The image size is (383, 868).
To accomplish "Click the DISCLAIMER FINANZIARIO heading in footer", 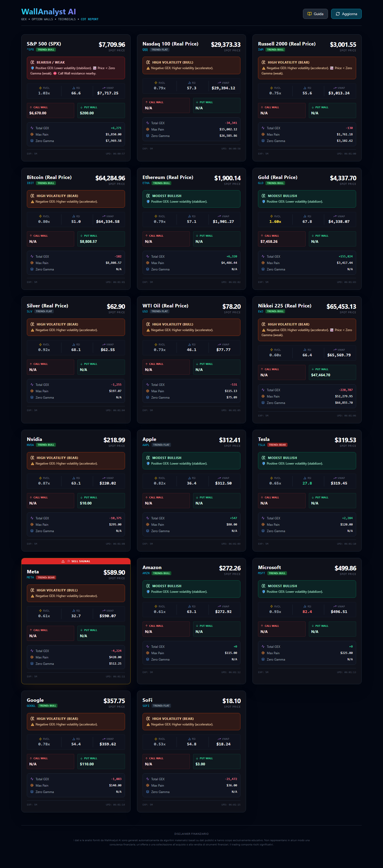I will tap(191, 834).
